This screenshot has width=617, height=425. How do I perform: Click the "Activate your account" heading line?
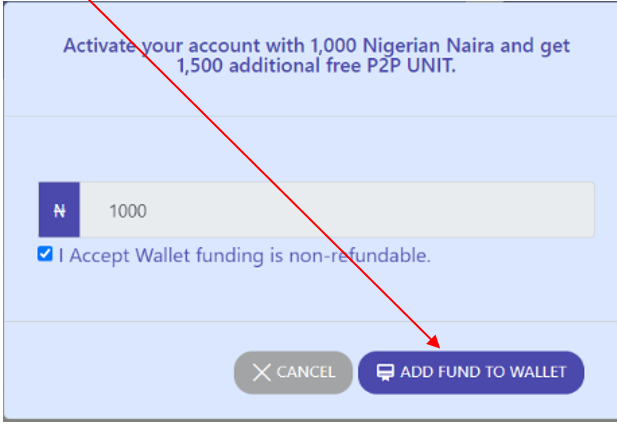point(316,46)
